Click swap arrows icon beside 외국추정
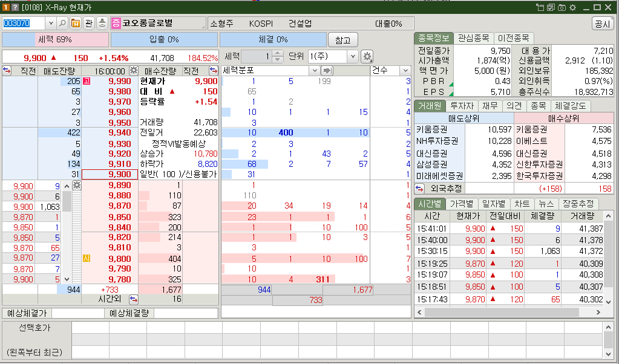Image resolution: width=619 pixels, height=364 pixels. click(x=419, y=188)
